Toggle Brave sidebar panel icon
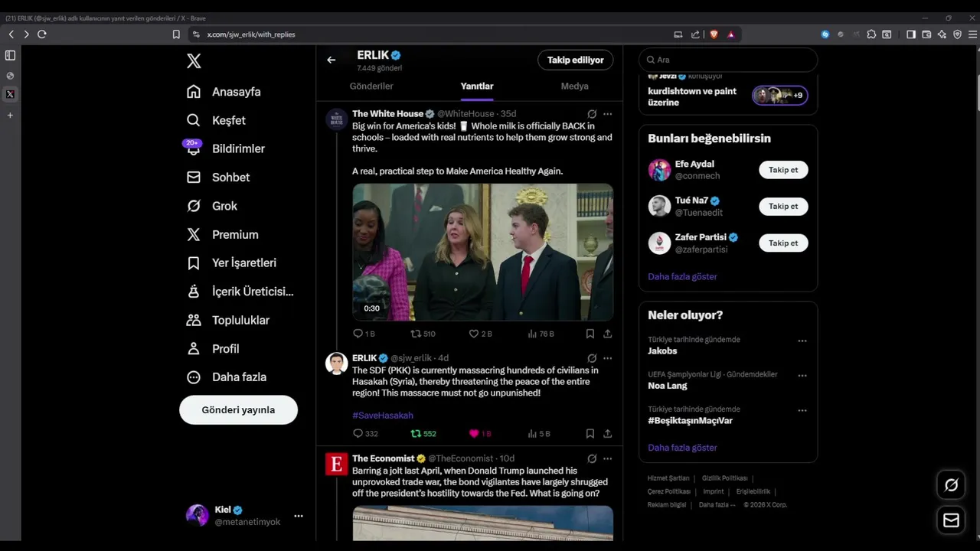The image size is (980, 551). (911, 34)
